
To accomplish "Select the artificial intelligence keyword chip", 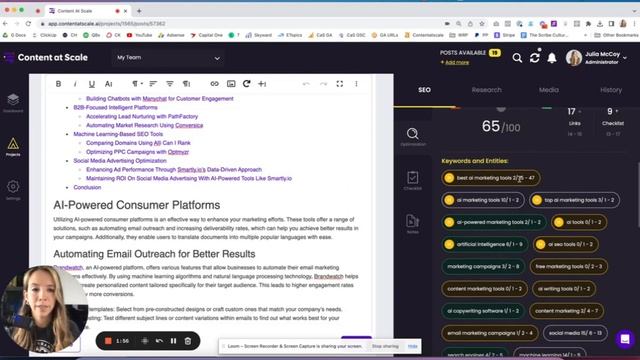I will pos(485,244).
